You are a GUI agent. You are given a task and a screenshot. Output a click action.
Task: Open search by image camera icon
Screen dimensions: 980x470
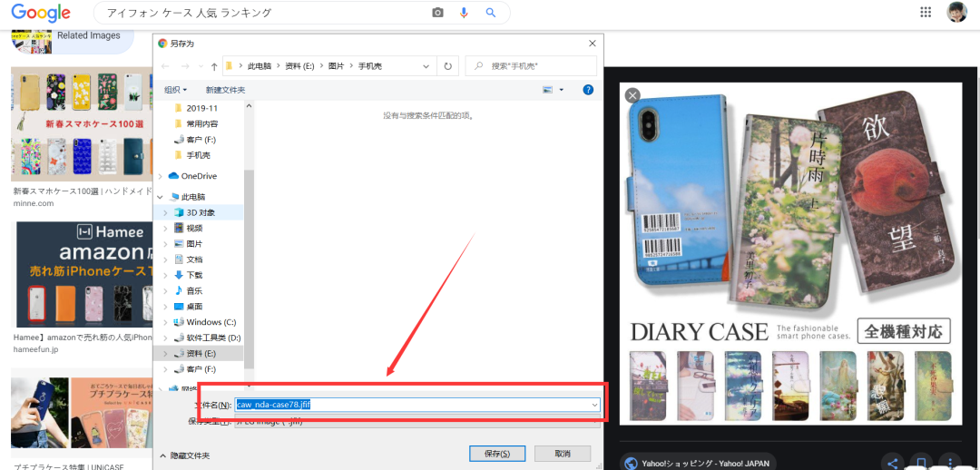click(437, 13)
